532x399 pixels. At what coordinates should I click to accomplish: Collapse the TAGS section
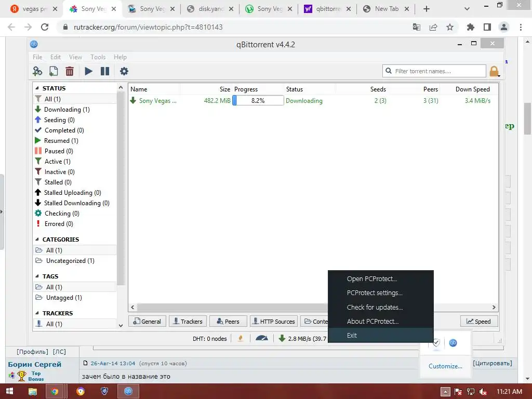pyautogui.click(x=37, y=276)
